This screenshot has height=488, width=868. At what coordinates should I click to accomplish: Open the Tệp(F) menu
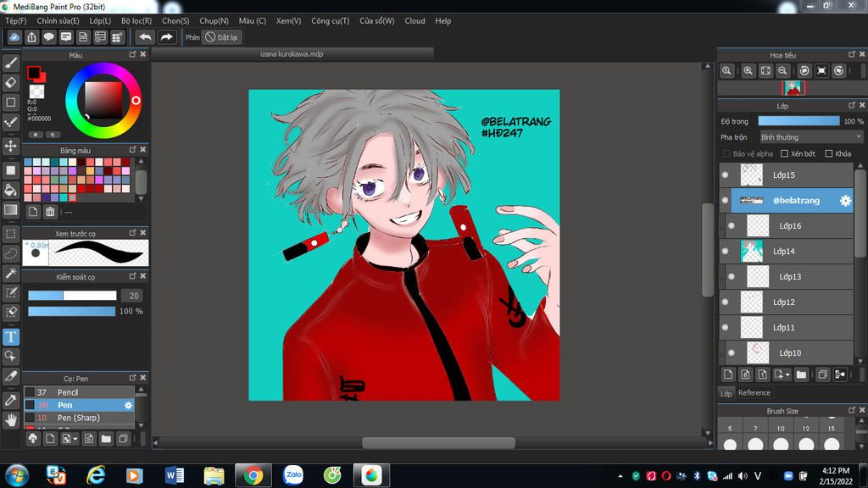[15, 20]
